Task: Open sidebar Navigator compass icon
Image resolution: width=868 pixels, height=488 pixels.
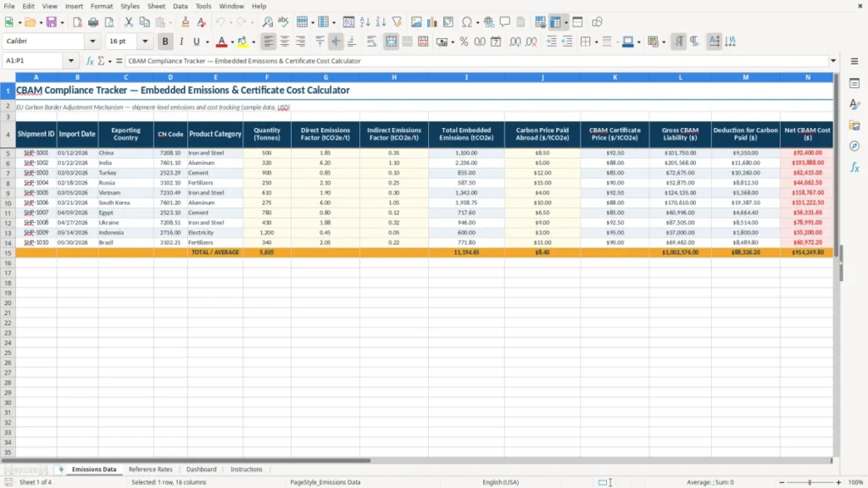Action: 854,146
